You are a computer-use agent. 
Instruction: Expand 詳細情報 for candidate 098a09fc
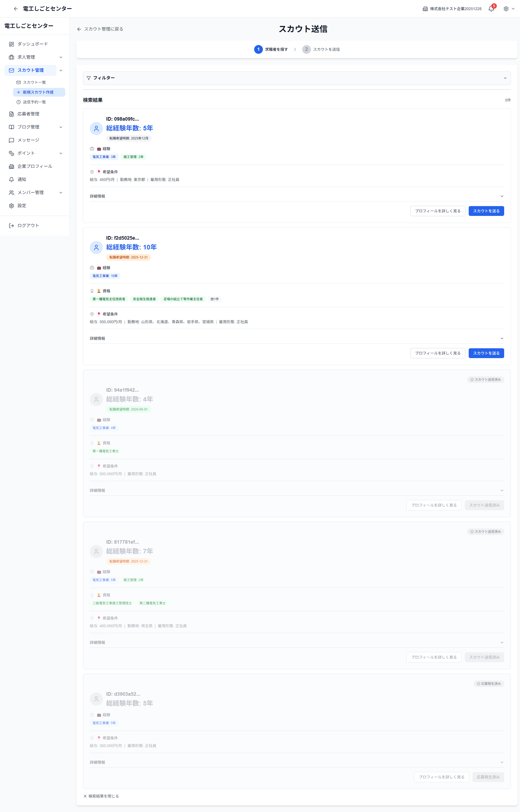pyautogui.click(x=501, y=196)
